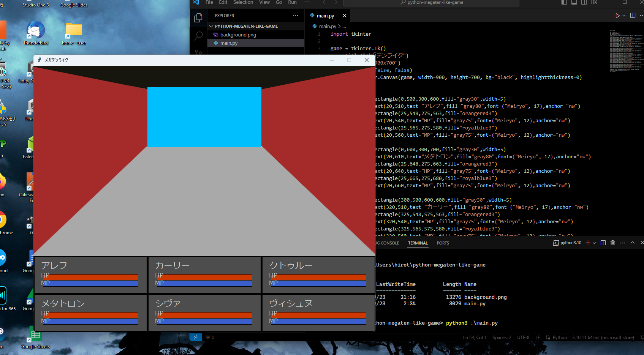Image resolution: width=644 pixels, height=355 pixels.
Task: Open the run options dropdown arrow
Action: pos(624,16)
